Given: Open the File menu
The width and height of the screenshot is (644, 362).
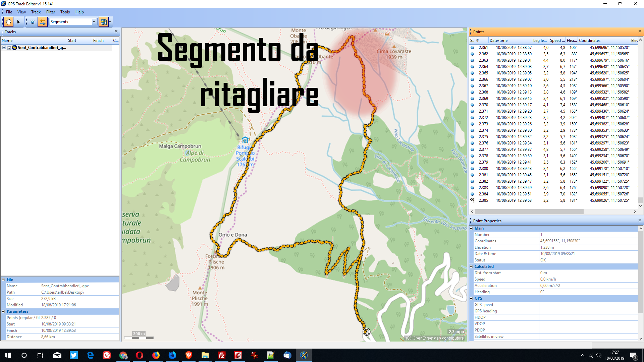Looking at the screenshot, I should 9,12.
